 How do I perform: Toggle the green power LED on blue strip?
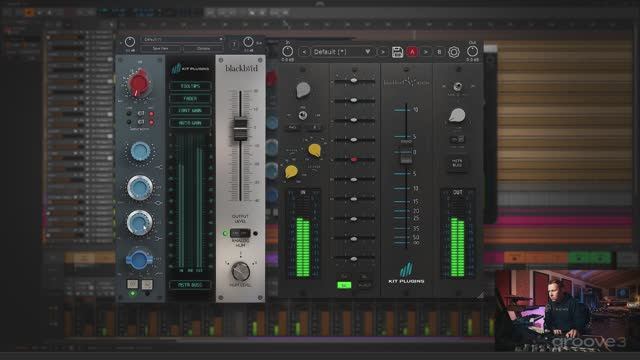coord(132,293)
